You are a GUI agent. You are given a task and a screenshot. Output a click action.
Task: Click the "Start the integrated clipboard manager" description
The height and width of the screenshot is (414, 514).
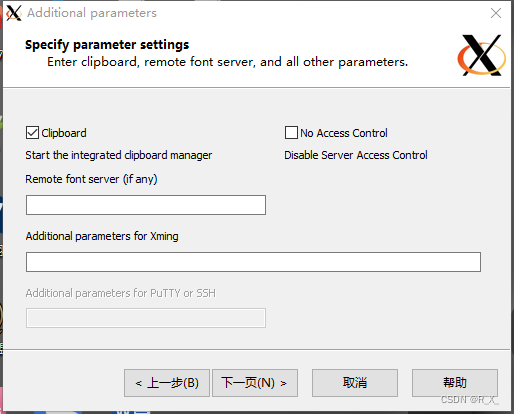tap(119, 155)
